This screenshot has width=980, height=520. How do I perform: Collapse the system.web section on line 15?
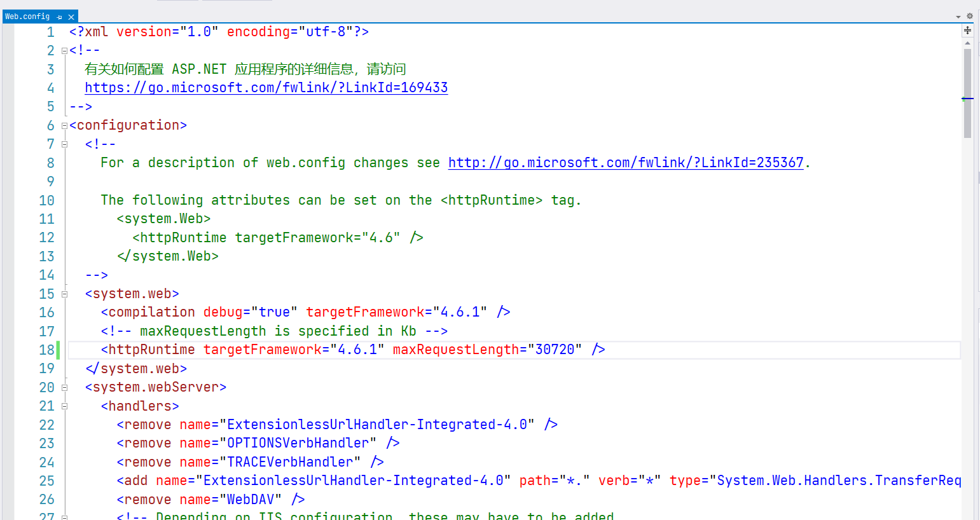(64, 294)
